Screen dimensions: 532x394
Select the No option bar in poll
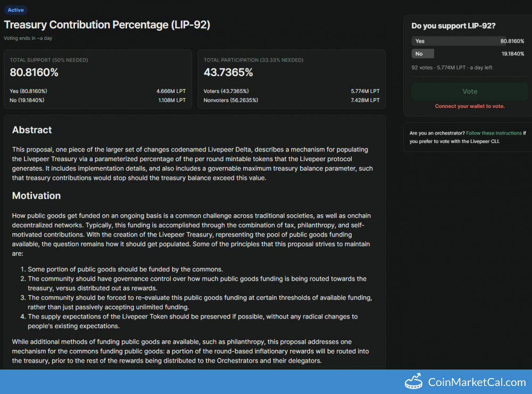click(468, 54)
